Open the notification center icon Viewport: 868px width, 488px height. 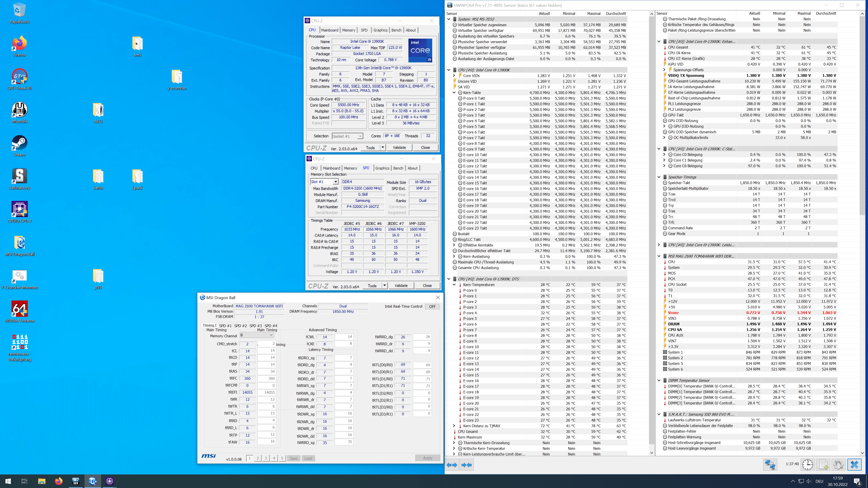click(x=857, y=482)
